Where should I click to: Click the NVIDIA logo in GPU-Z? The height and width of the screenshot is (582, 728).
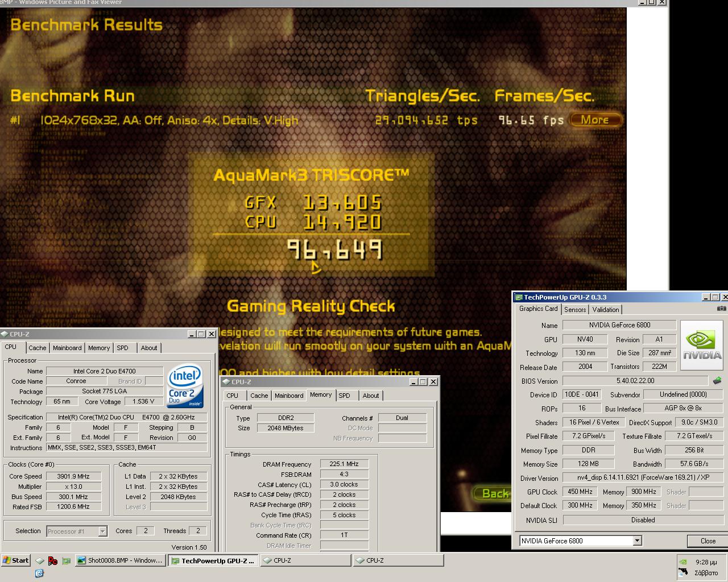(702, 345)
